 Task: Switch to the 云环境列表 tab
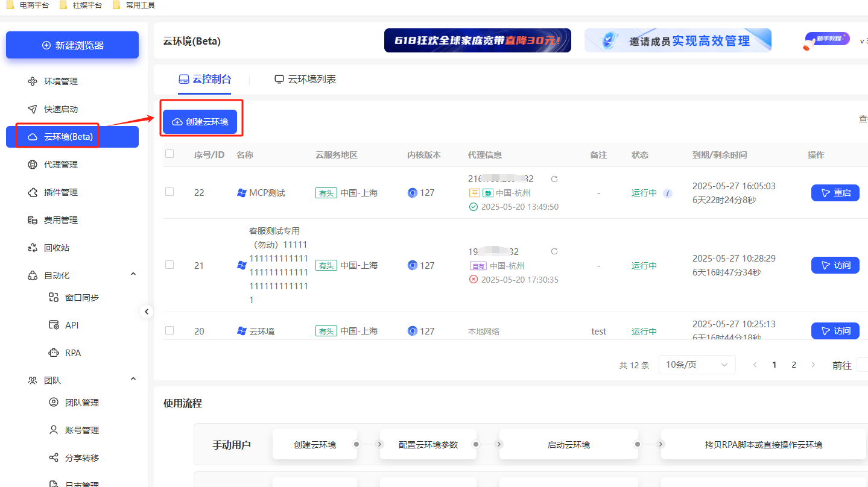(x=305, y=80)
